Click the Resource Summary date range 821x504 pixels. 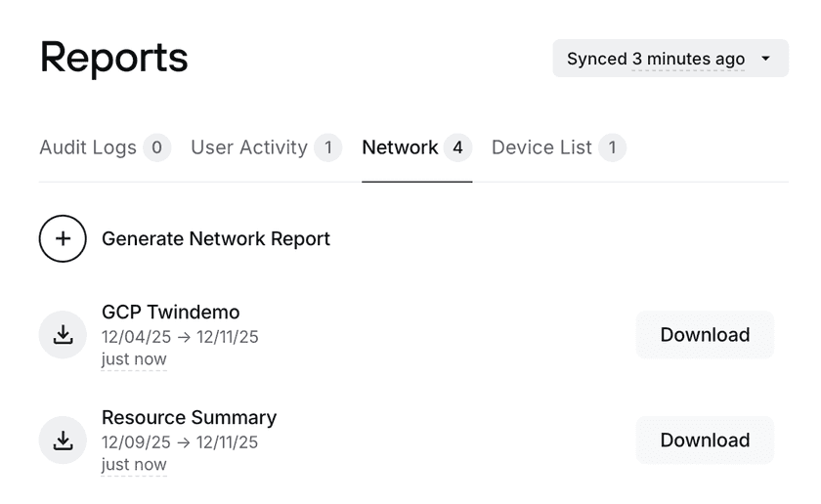pyautogui.click(x=180, y=442)
